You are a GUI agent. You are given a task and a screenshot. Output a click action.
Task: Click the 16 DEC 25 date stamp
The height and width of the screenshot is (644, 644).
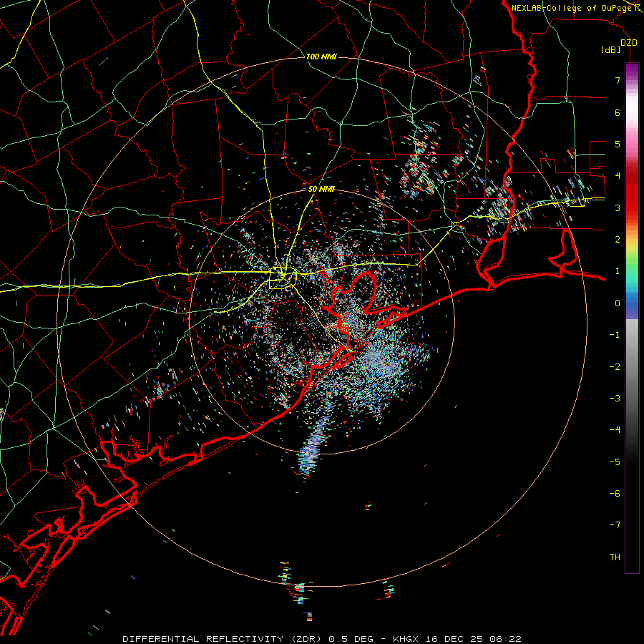tap(454, 639)
